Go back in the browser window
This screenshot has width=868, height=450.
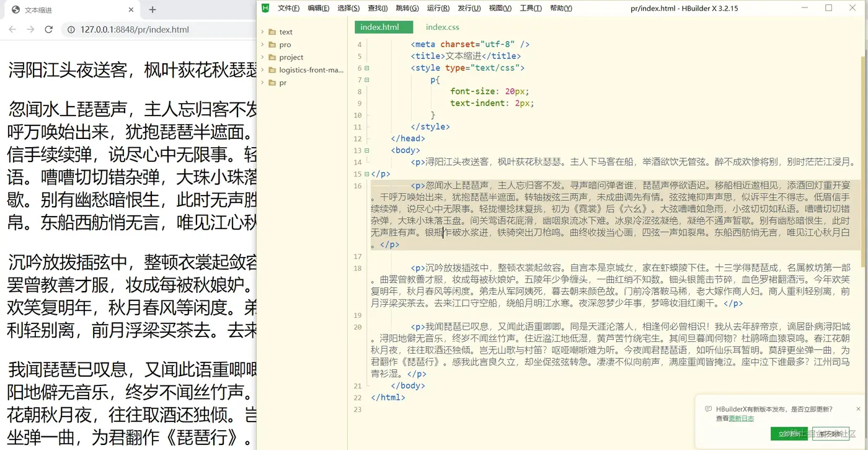coord(13,29)
